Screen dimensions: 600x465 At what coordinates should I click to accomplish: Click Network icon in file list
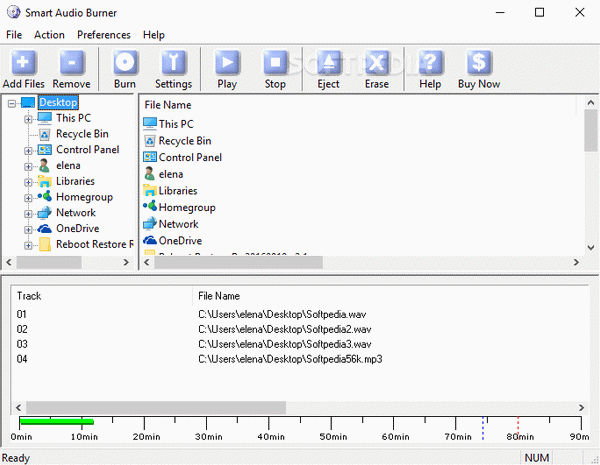pos(150,223)
